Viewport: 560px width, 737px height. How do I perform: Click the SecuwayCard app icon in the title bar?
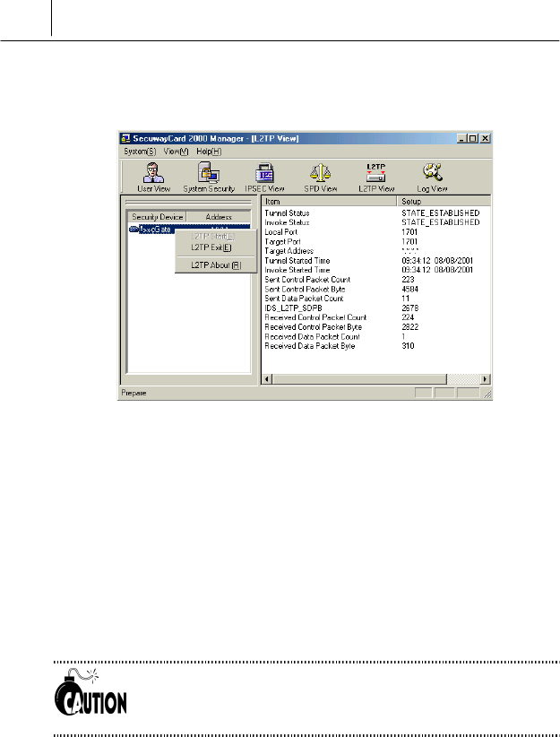125,138
